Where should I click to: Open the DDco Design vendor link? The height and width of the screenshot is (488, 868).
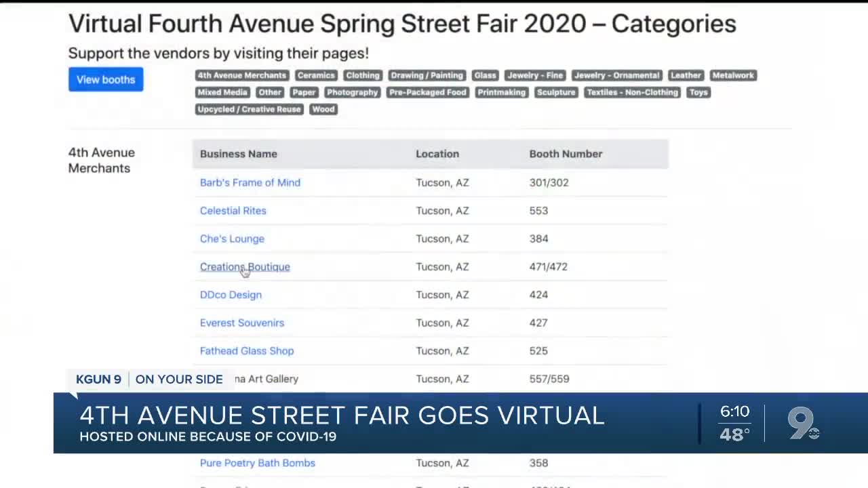point(231,295)
